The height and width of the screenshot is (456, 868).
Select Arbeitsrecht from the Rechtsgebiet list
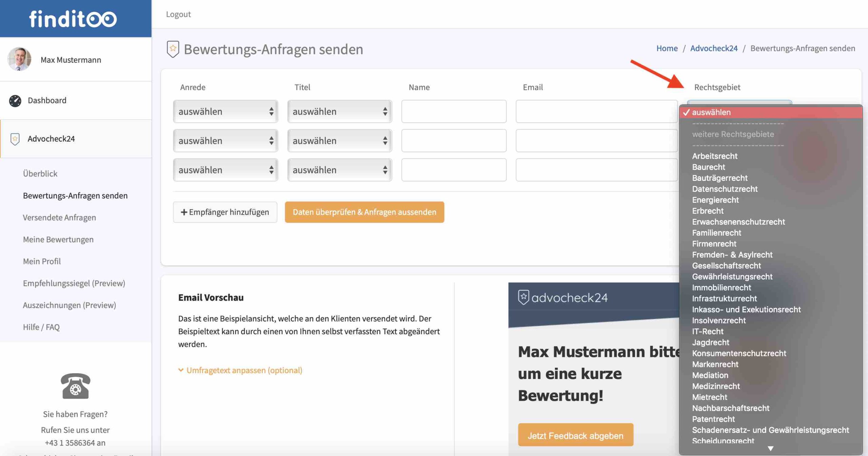click(714, 156)
